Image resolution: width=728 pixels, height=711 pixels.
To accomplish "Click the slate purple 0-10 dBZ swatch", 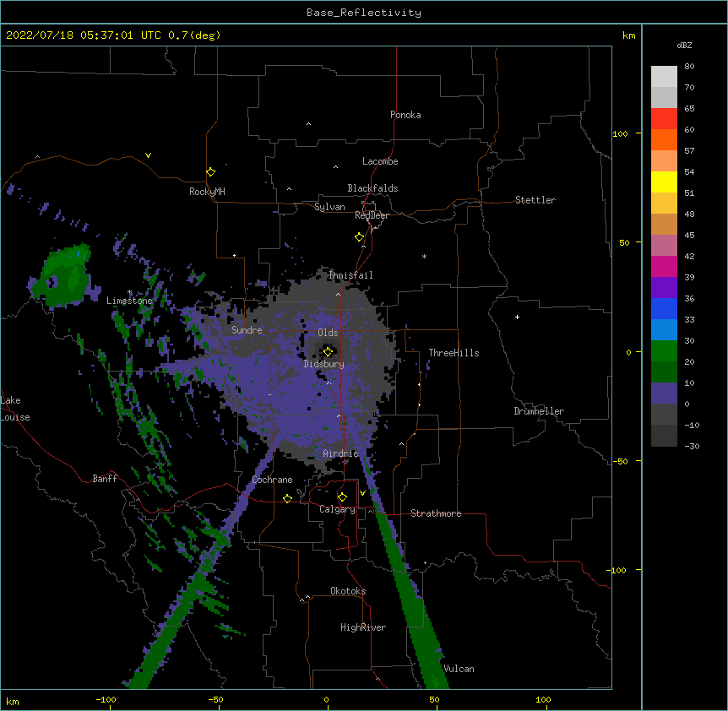I will click(664, 393).
